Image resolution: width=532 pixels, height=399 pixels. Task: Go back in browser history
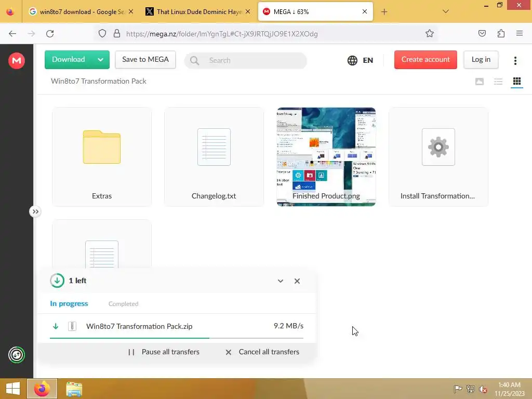click(x=12, y=34)
